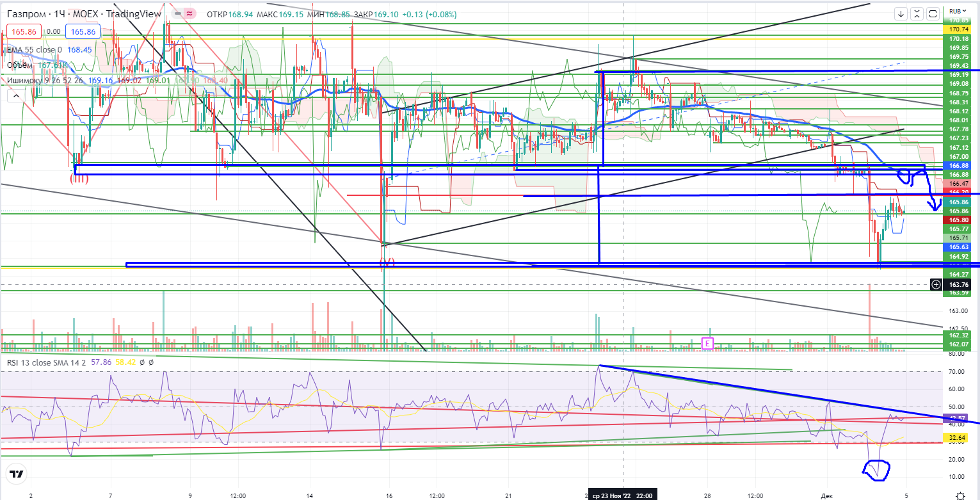Click the TradingView logo at bottom left
The width and height of the screenshot is (980, 500).
(x=17, y=474)
